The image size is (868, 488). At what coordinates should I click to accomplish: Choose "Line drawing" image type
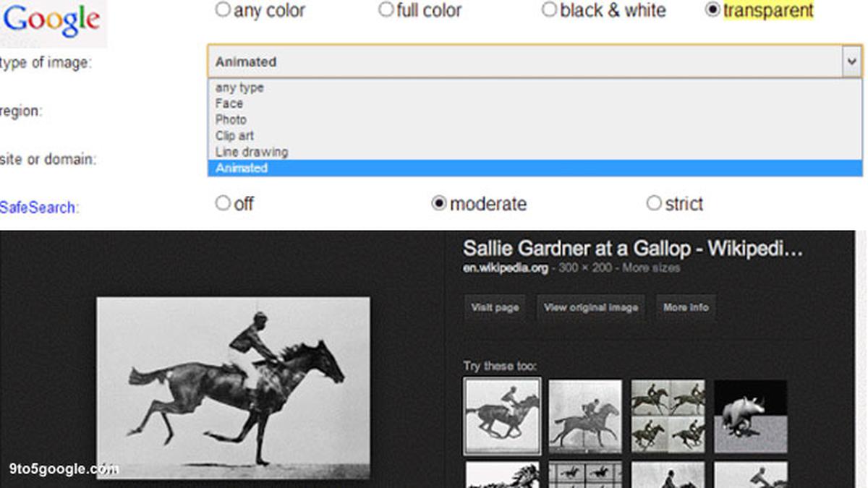(251, 152)
